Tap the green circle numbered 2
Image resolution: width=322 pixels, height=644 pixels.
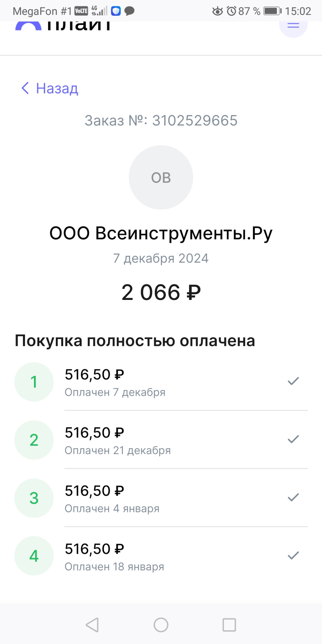[34, 440]
